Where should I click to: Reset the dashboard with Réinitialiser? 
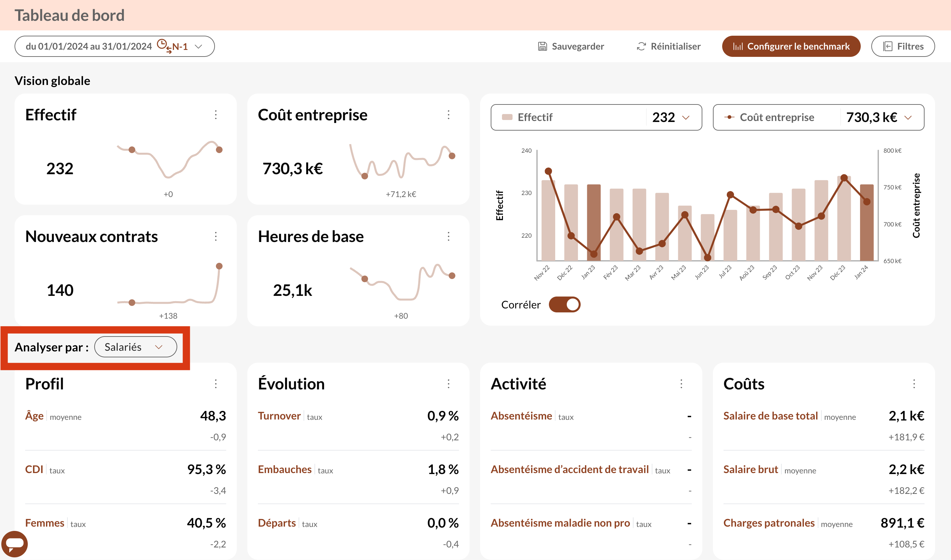click(x=668, y=46)
